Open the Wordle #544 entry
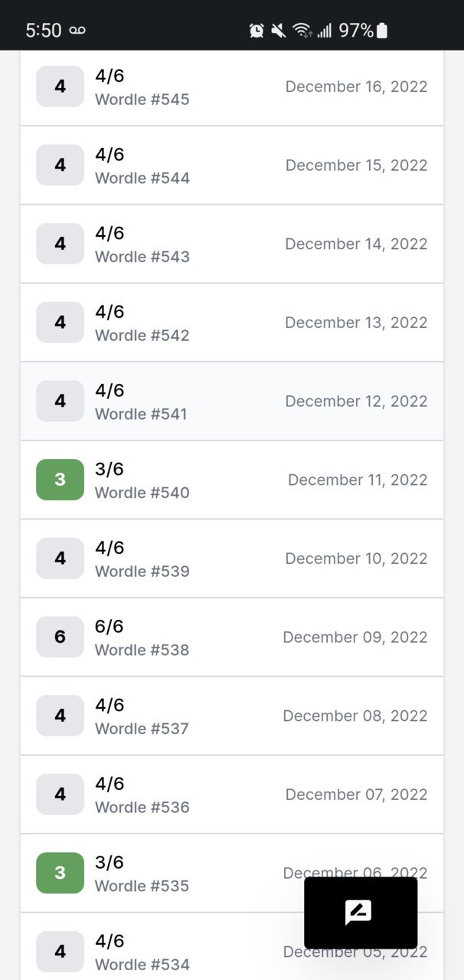Screen dimensions: 464x980 (232, 166)
